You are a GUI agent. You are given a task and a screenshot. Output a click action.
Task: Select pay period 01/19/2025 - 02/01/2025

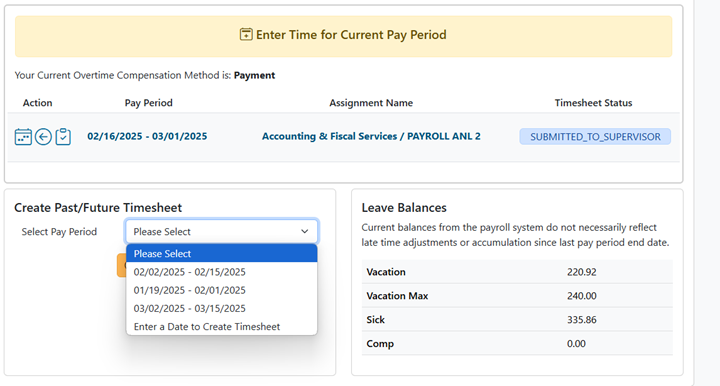[x=222, y=290]
